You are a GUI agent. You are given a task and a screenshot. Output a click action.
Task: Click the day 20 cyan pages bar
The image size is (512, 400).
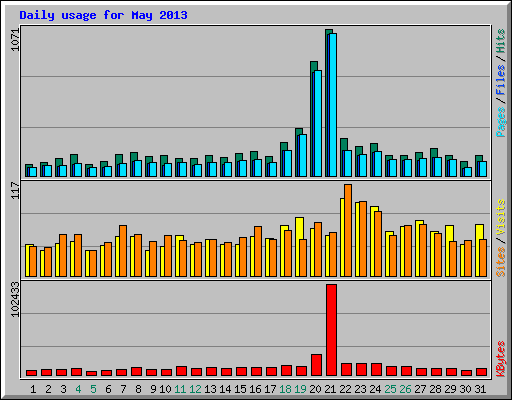[318, 123]
